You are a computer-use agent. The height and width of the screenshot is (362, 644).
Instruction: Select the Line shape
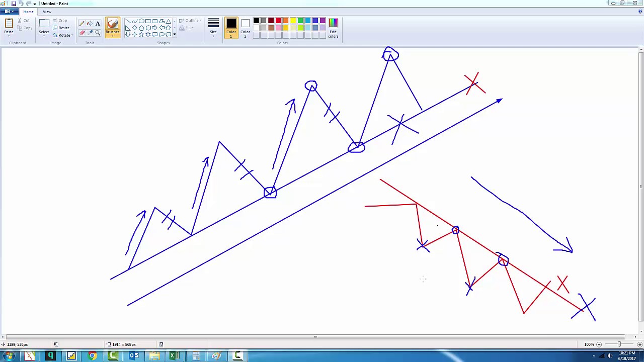pos(128,22)
